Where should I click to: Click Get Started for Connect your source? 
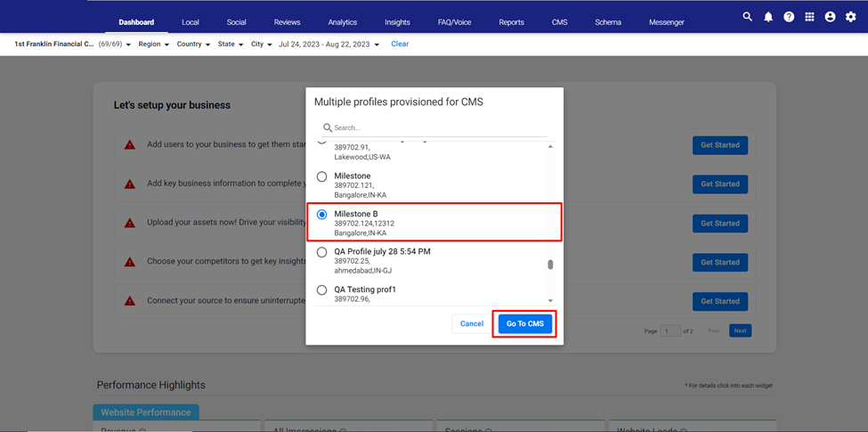point(719,301)
